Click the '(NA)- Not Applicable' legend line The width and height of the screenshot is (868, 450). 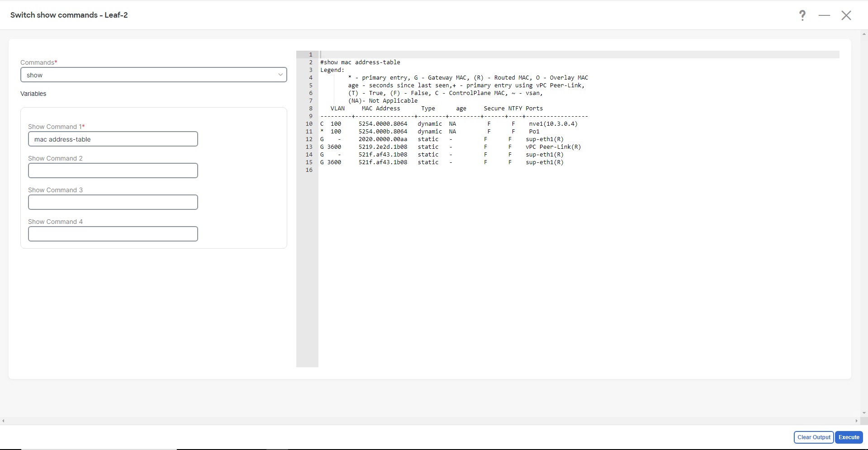383,101
